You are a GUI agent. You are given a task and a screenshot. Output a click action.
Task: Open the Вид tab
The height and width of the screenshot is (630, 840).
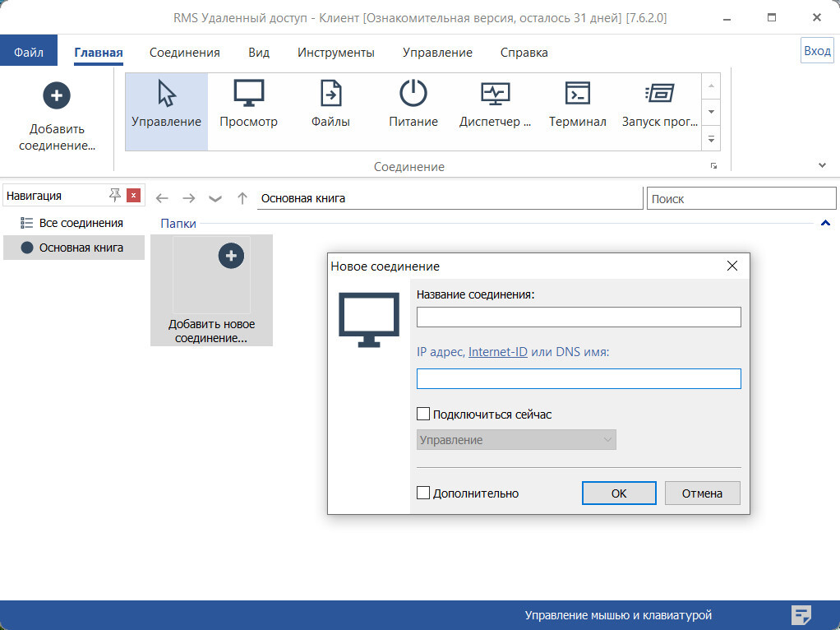coord(259,53)
